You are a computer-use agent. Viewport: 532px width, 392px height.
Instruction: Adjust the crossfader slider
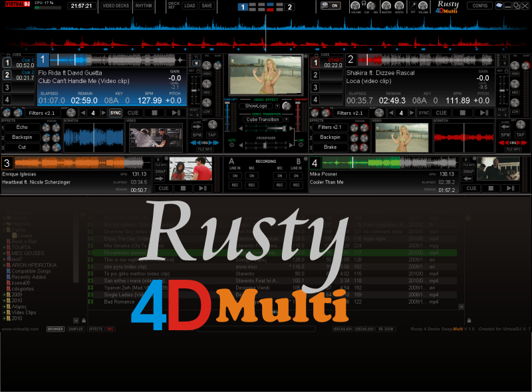pos(265,145)
